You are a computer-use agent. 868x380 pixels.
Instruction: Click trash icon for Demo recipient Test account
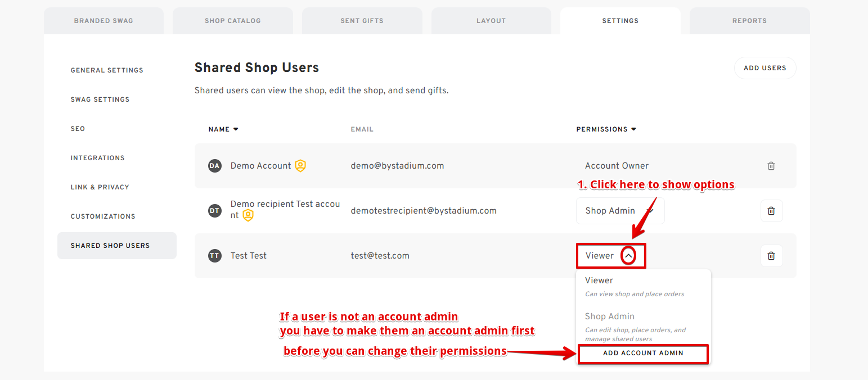point(771,211)
